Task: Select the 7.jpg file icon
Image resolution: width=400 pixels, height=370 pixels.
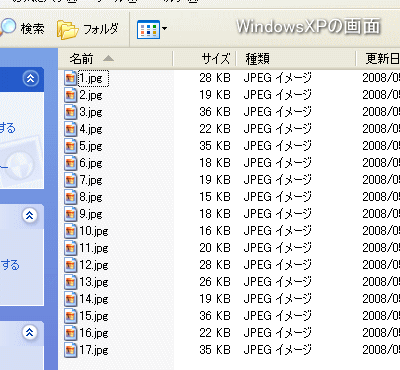Action: 70,180
